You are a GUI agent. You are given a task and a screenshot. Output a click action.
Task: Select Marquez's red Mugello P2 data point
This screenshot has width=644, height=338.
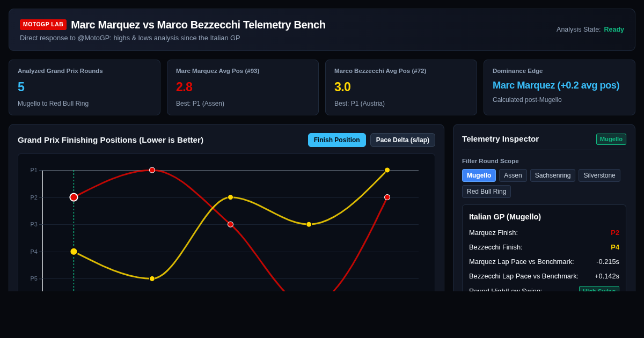(74, 197)
